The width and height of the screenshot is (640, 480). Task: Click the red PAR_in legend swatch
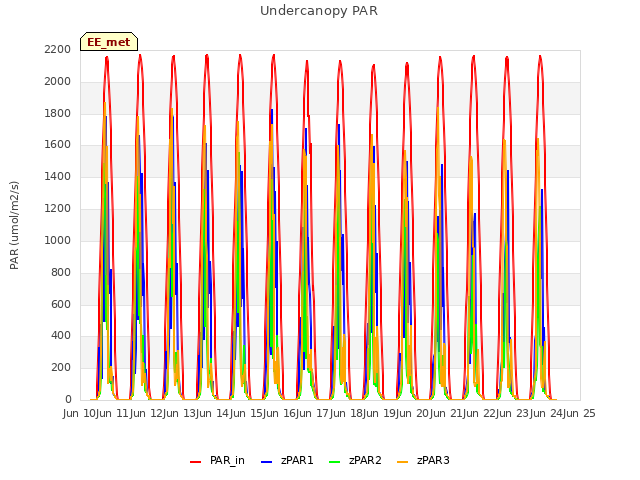point(196,462)
